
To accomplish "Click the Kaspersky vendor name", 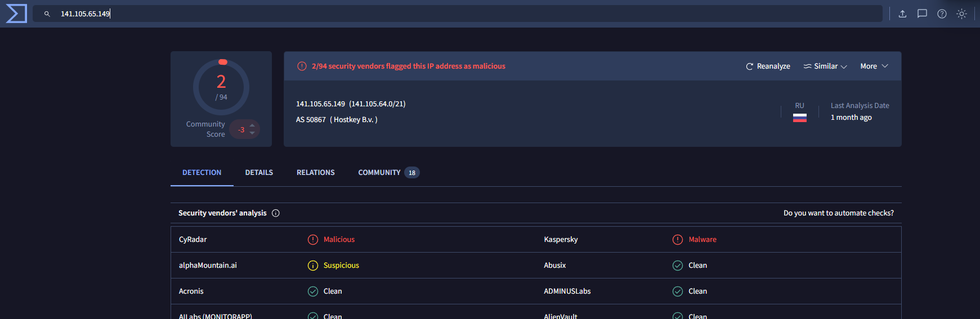I will 561,240.
